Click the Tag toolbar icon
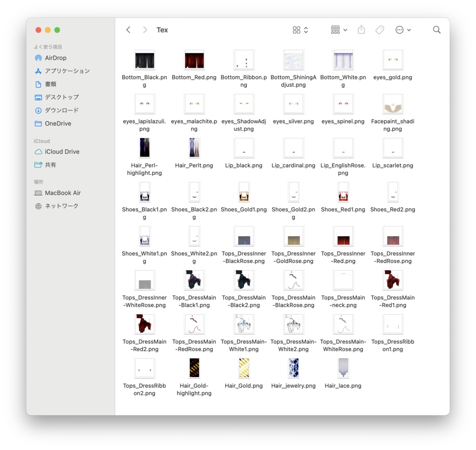The image size is (476, 450). [x=380, y=30]
